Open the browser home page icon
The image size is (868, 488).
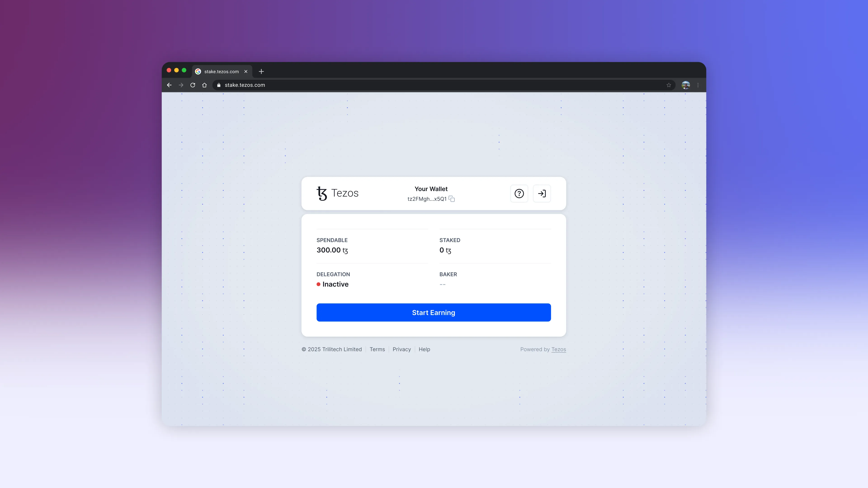[x=204, y=85]
